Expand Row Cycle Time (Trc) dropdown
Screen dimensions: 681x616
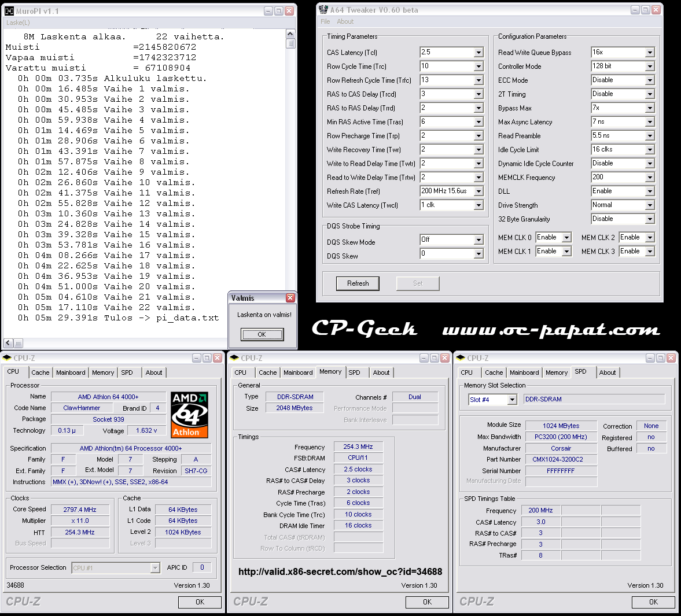(x=478, y=67)
